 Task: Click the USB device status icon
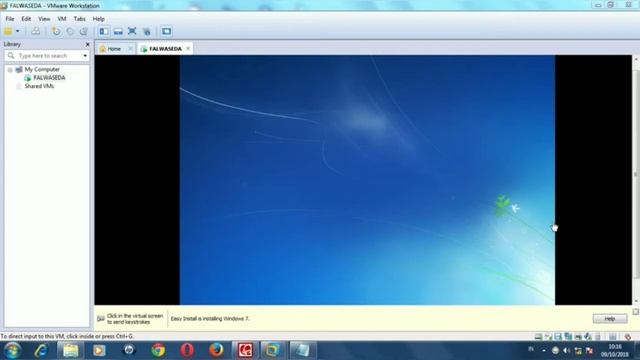[x=598, y=337]
